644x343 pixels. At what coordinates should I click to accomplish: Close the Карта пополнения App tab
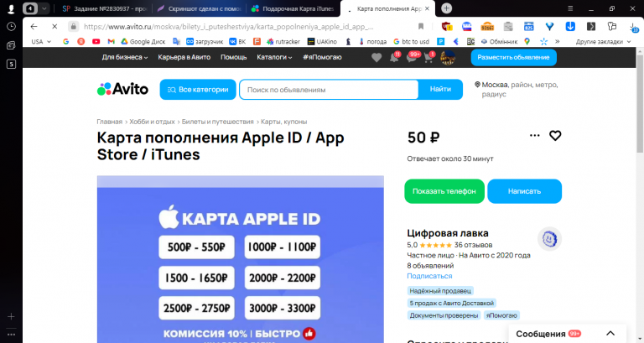click(427, 8)
